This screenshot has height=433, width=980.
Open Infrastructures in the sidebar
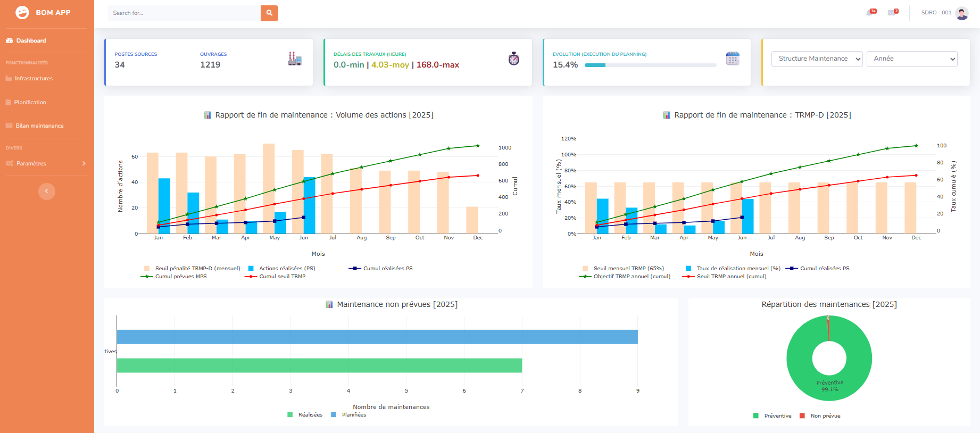pos(34,78)
